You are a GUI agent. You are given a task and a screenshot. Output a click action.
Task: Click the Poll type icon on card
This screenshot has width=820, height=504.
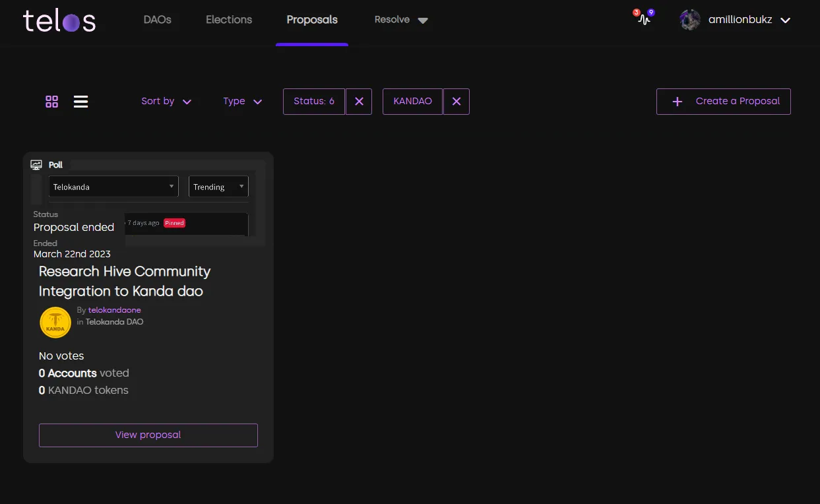point(36,165)
